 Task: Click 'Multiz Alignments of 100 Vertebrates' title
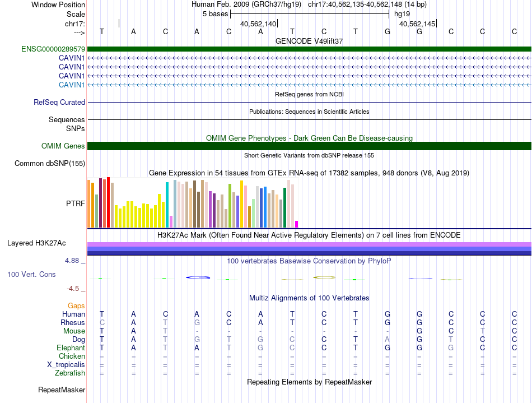pyautogui.click(x=309, y=298)
